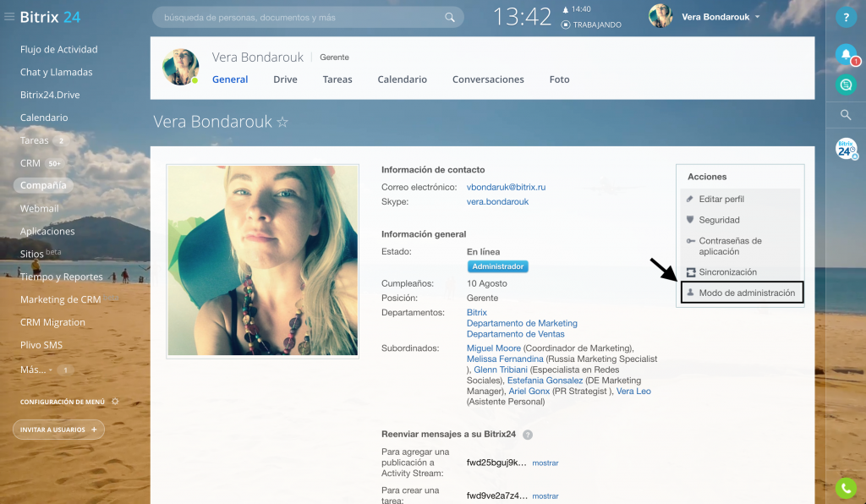866x504 pixels.
Task: Go to Flujo de Actividad in sidebar
Action: 58,49
